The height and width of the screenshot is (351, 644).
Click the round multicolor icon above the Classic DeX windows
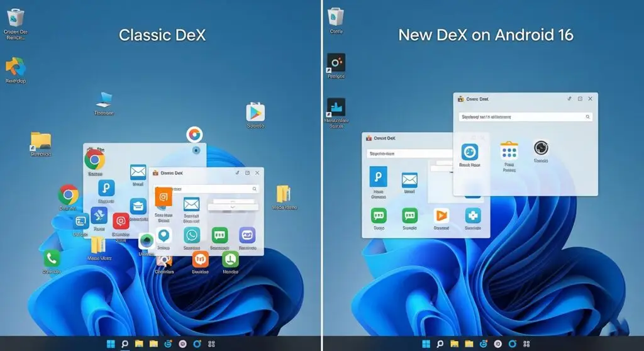click(194, 135)
